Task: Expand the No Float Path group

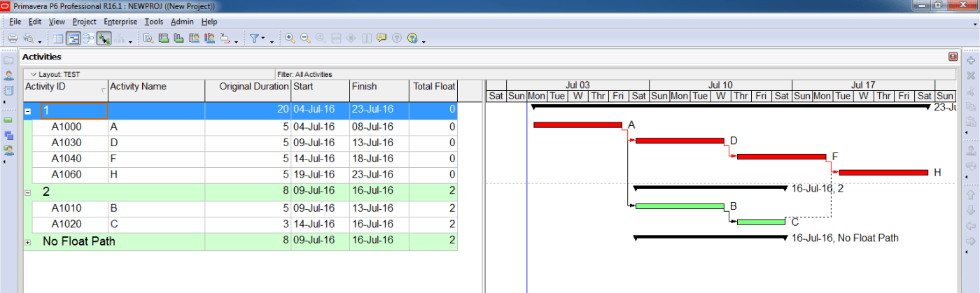Action: 28,242
